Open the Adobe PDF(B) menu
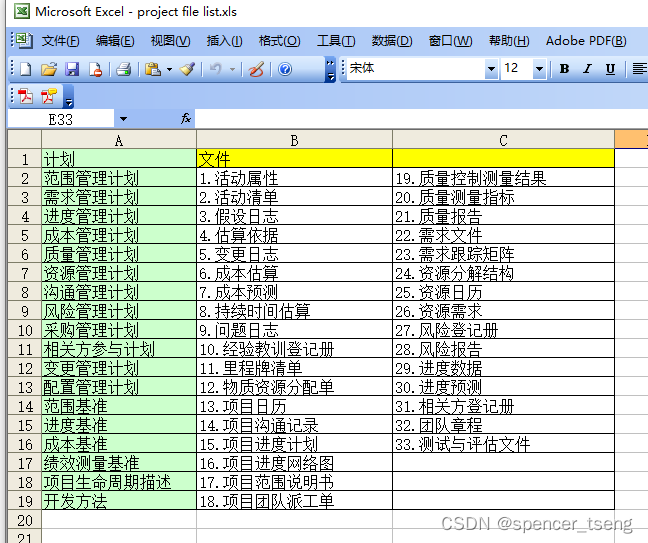 click(x=586, y=41)
